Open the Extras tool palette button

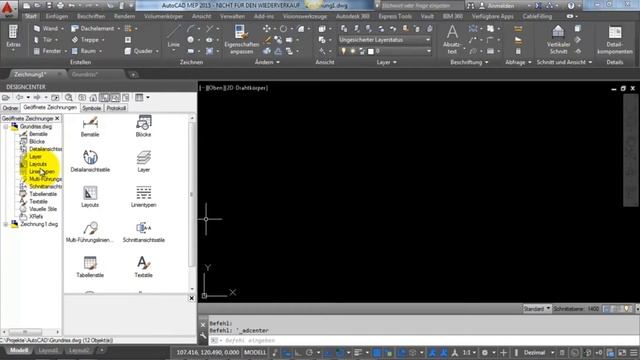(x=13, y=37)
